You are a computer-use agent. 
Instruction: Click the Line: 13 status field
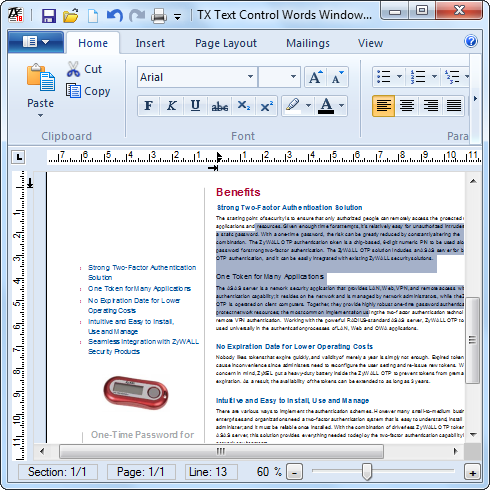[211, 472]
